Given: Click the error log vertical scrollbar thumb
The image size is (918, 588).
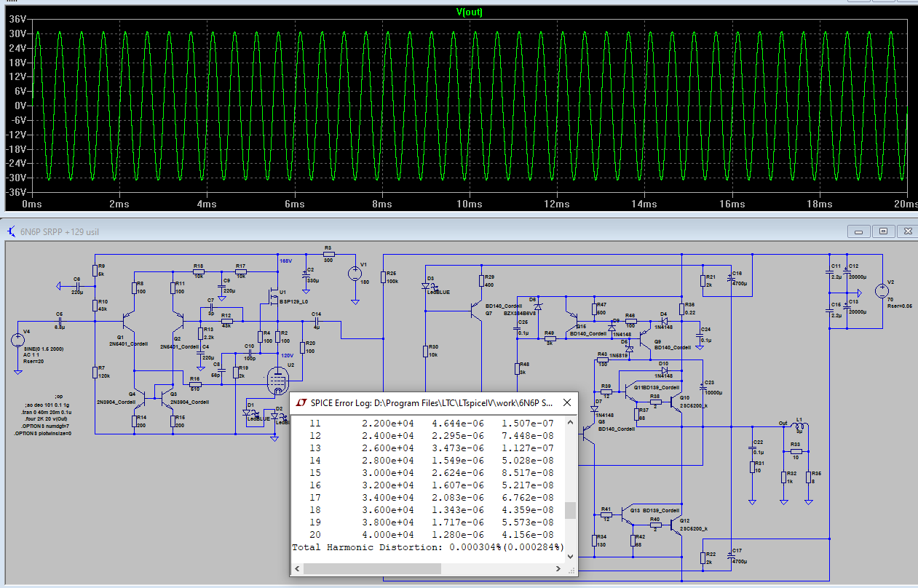Looking at the screenshot, I should tap(571, 509).
